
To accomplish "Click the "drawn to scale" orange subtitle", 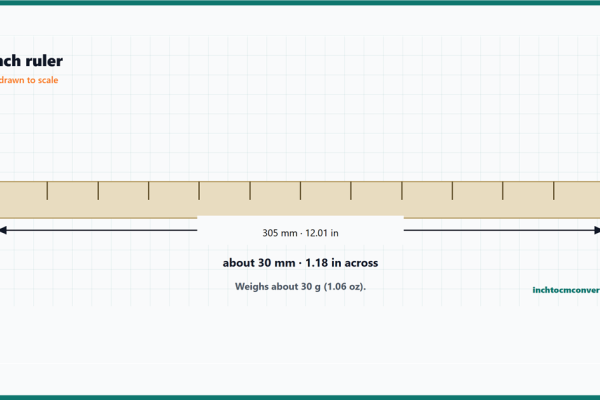I will (x=29, y=80).
